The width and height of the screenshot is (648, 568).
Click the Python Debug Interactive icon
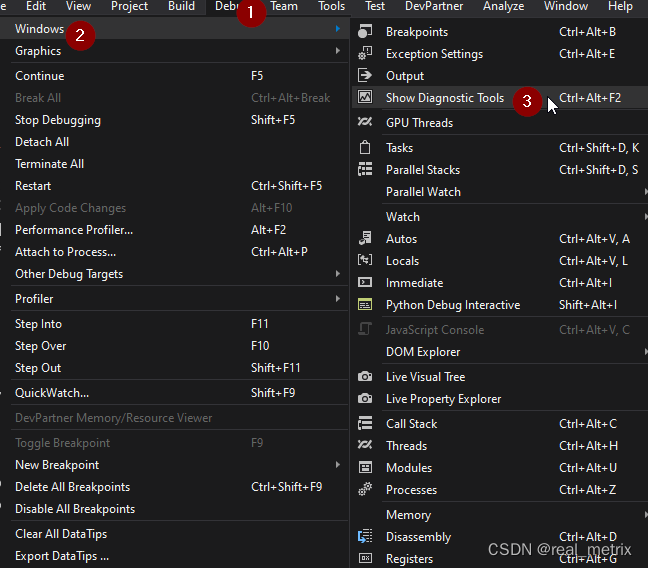coord(365,304)
